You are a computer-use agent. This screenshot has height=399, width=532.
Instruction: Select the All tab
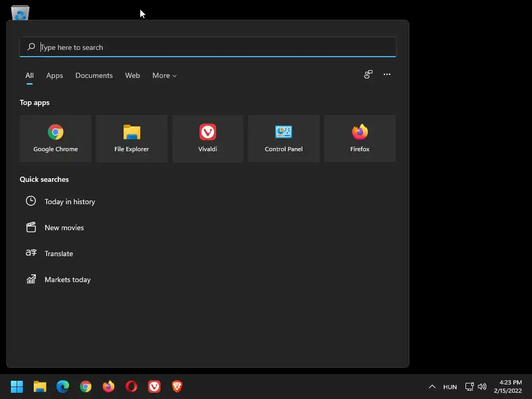[x=30, y=75]
